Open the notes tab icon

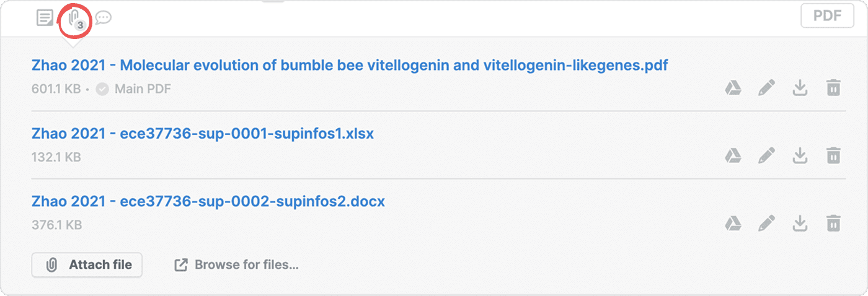pyautogui.click(x=45, y=17)
